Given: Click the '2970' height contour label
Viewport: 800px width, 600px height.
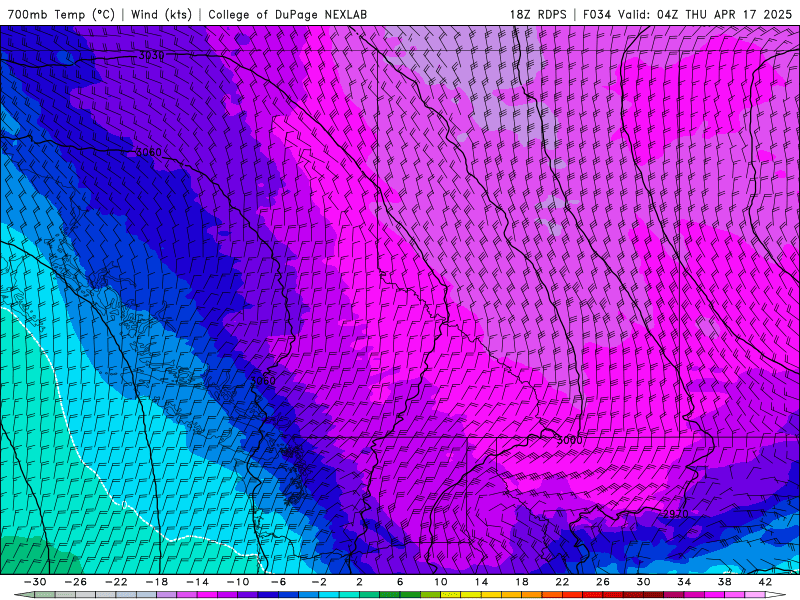Looking at the screenshot, I should point(676,514).
